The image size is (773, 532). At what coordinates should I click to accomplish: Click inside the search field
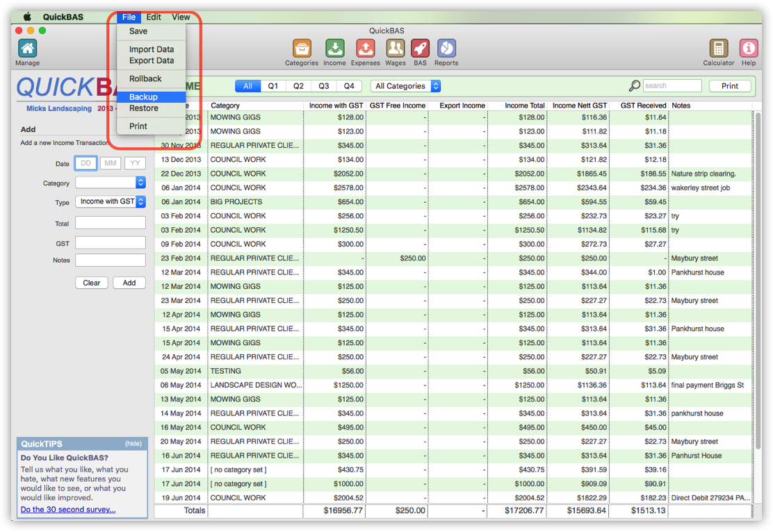(672, 85)
